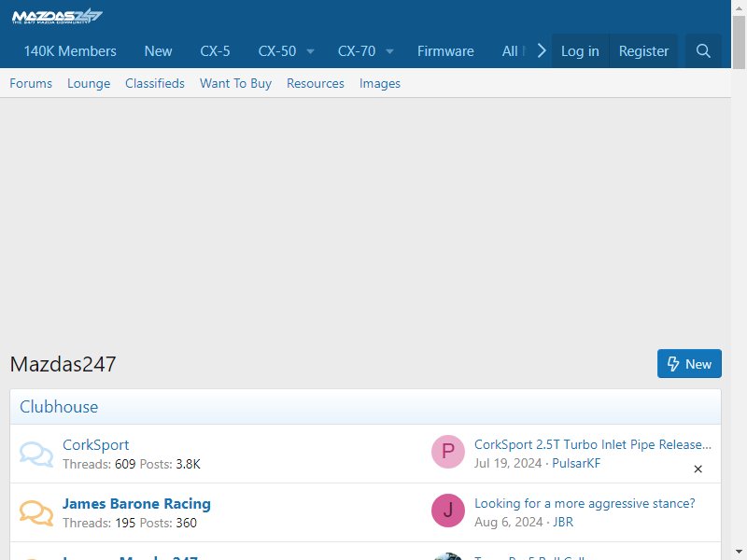Open the CorkSport forum
Screen dimensions: 747x560
point(96,445)
